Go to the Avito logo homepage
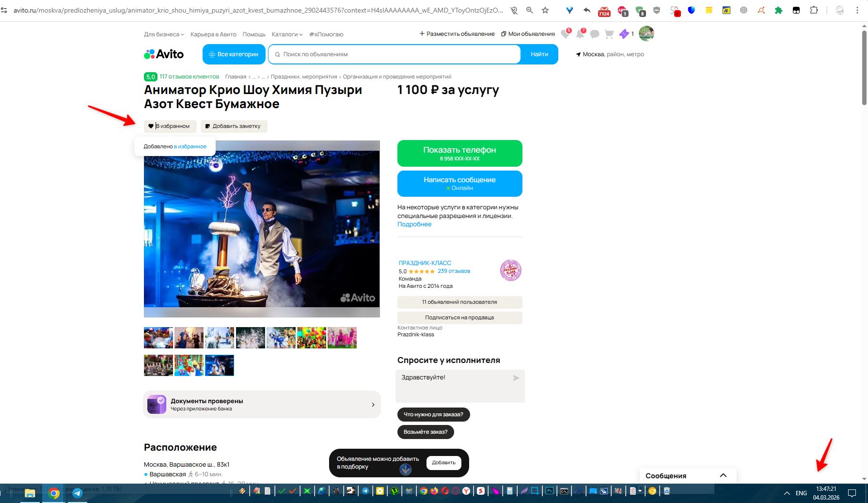 (x=164, y=54)
